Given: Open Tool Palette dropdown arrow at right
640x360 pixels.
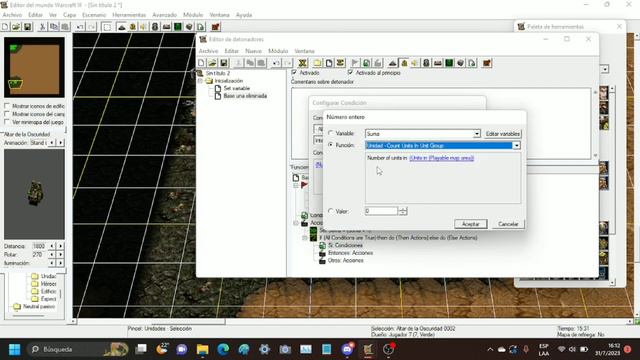Looking at the screenshot, I should point(604,69).
